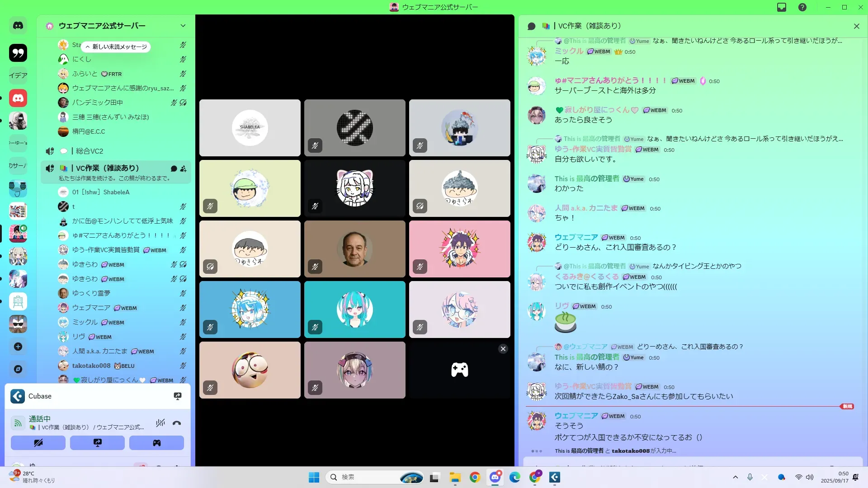
Task: Click ウェブマニア username in latest message
Action: (x=576, y=416)
